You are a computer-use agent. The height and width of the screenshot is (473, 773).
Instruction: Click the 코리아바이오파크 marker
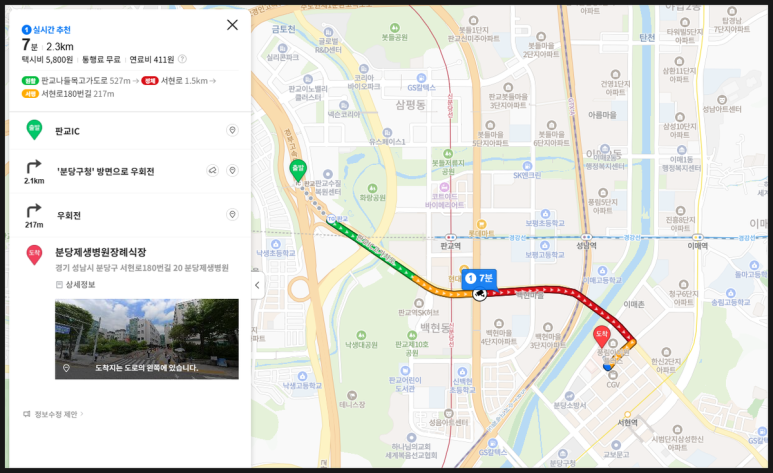(x=364, y=69)
